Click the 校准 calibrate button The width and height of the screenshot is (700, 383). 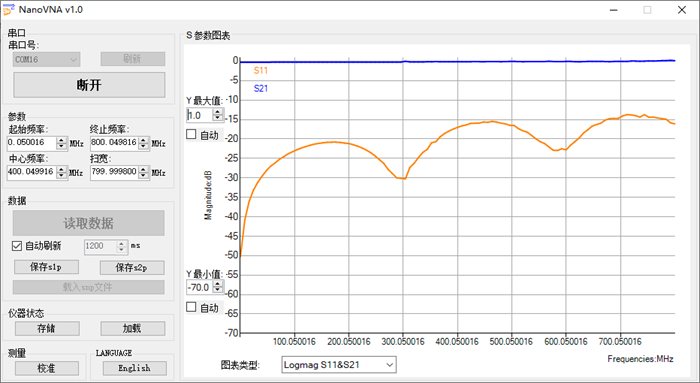[x=47, y=368]
